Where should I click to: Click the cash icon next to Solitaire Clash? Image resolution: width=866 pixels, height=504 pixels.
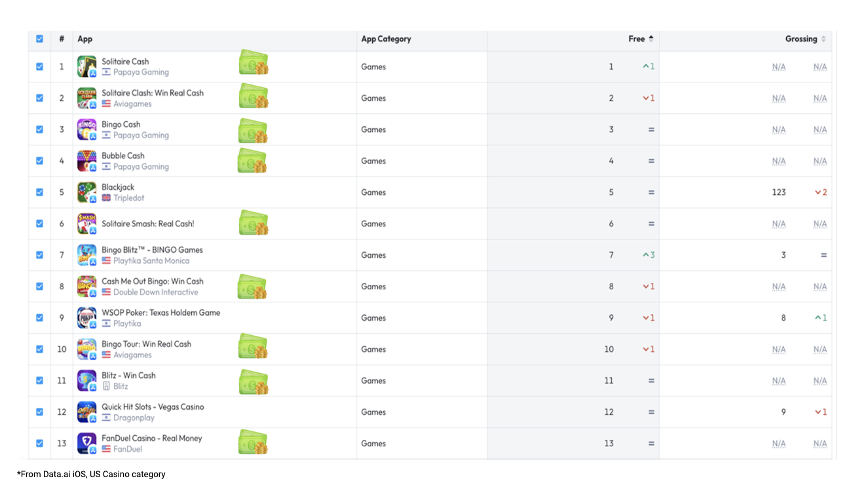(x=253, y=96)
